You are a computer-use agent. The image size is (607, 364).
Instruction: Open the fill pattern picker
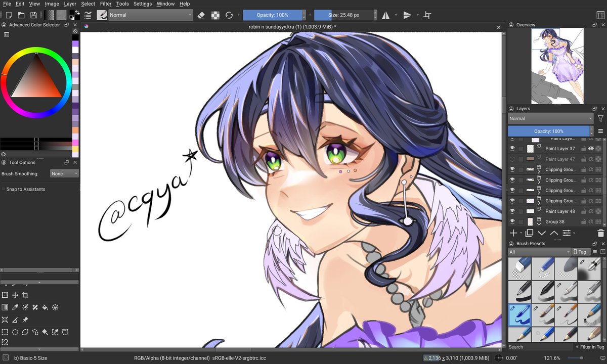pyautogui.click(x=61, y=15)
